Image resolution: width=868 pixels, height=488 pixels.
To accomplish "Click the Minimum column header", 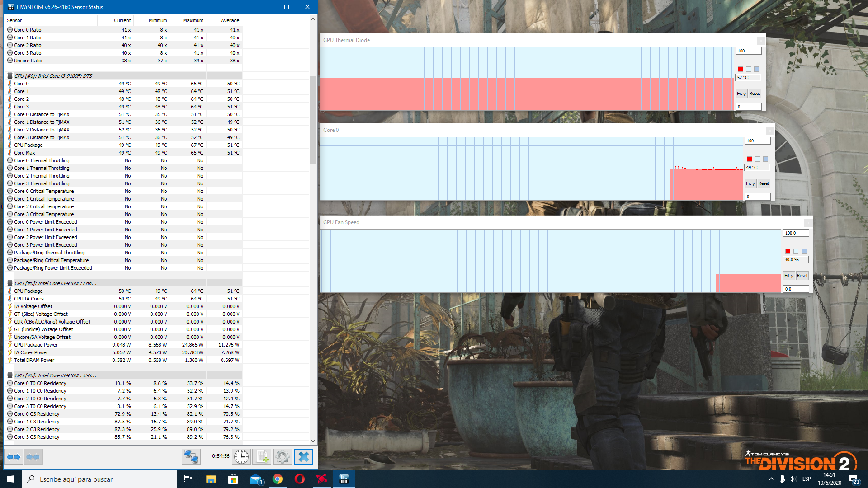I will tap(152, 20).
